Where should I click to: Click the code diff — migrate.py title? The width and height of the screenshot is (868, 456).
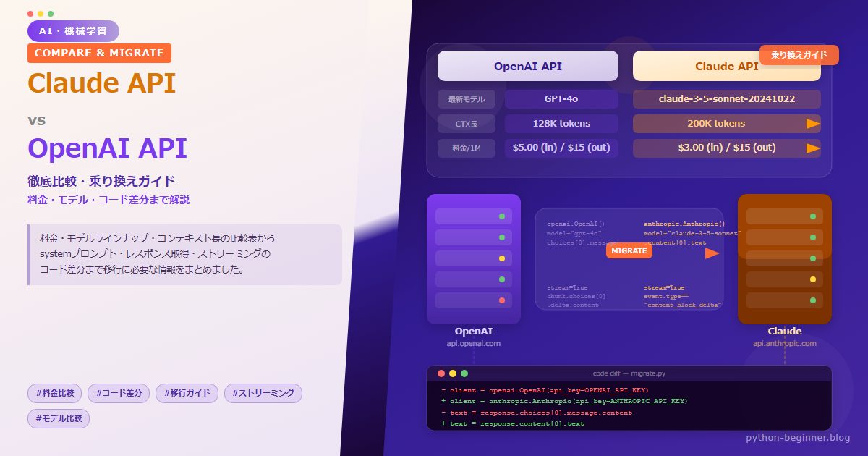pos(629,373)
